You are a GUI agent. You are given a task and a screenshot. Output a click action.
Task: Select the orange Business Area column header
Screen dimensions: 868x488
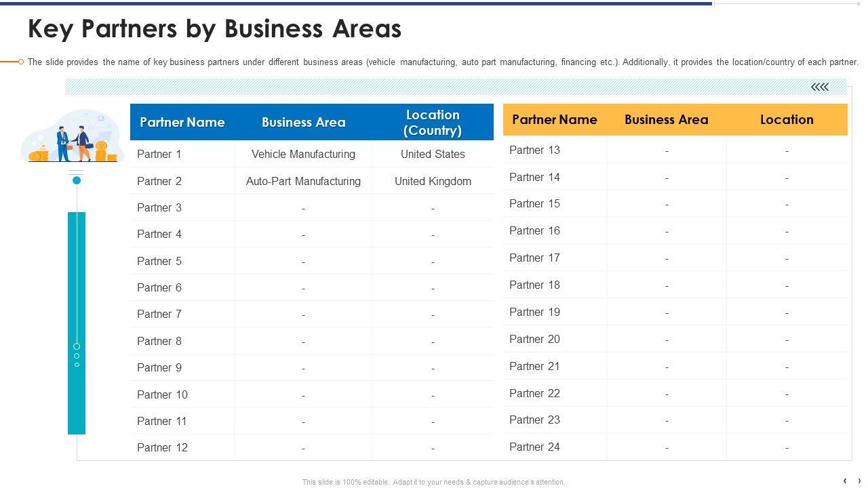[666, 119]
